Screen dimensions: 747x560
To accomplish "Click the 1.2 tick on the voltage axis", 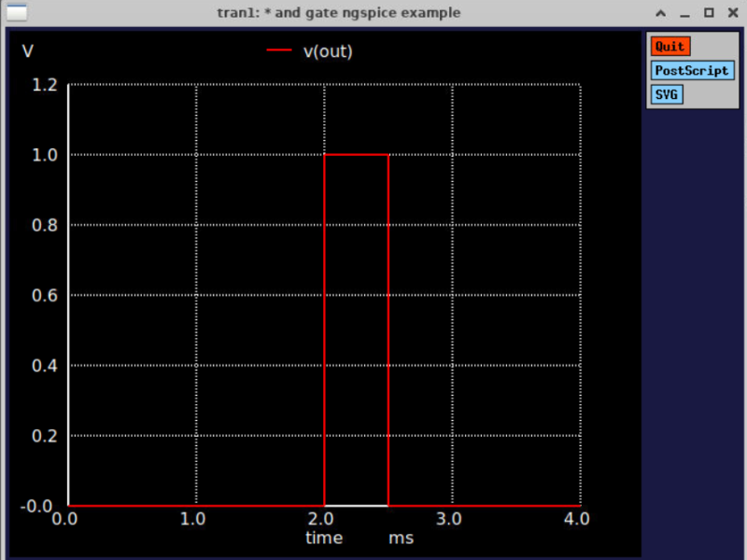I will pos(45,85).
